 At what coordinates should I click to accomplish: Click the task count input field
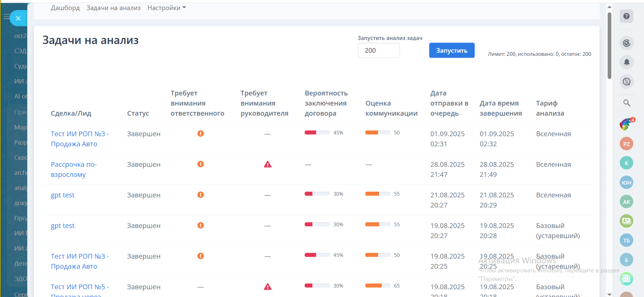(x=378, y=50)
